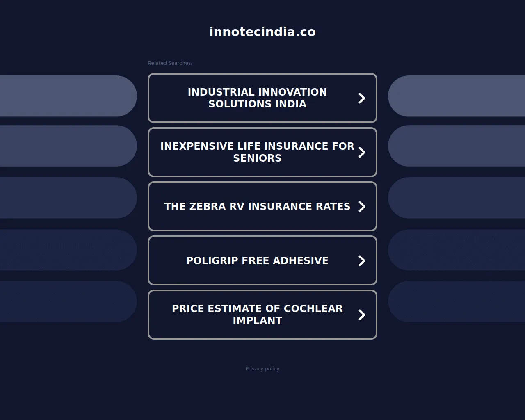This screenshot has width=525, height=420.
Task: Open Inexpensive Life Insurance for Seniors link
Action: (257, 152)
